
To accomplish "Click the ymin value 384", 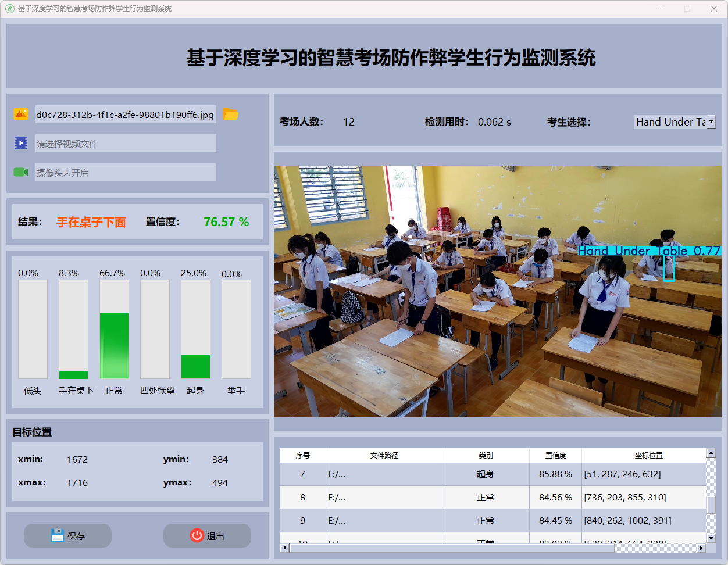I will click(220, 460).
